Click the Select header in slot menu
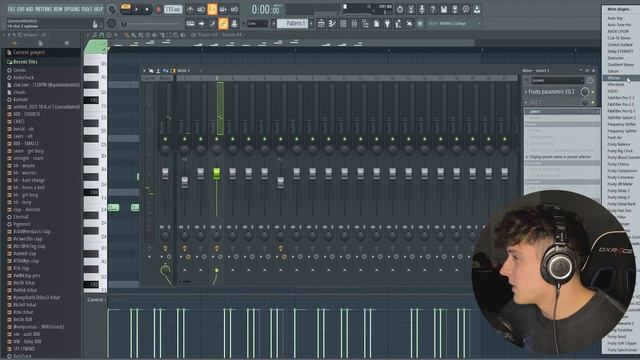The width and height of the screenshot is (640, 360). (x=562, y=111)
